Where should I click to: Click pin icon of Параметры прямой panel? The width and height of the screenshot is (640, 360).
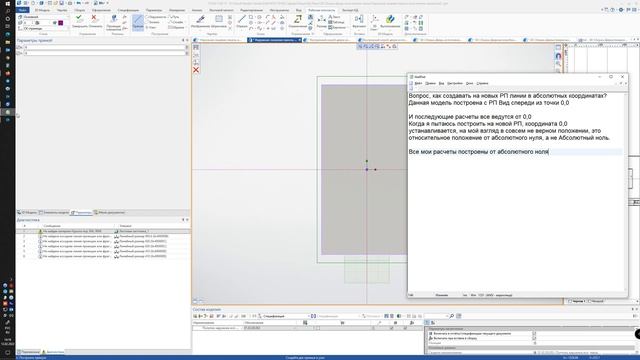[x=183, y=40]
